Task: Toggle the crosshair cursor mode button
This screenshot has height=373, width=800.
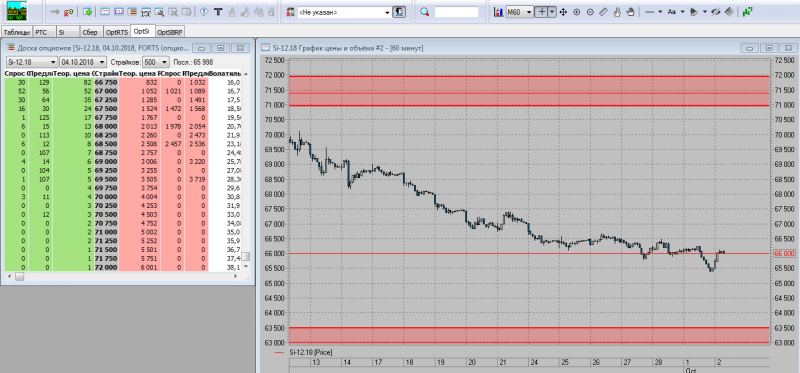Action: (x=541, y=12)
